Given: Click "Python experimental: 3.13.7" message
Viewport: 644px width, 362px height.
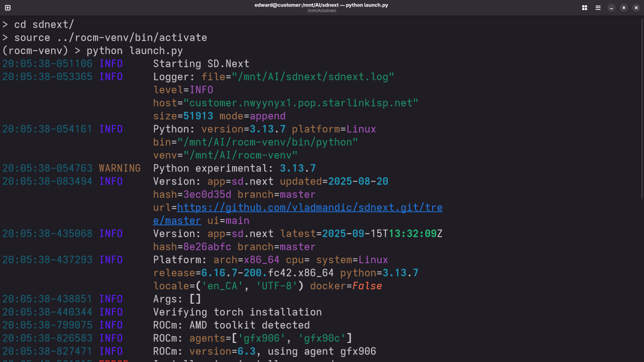Looking at the screenshot, I should click(234, 168).
